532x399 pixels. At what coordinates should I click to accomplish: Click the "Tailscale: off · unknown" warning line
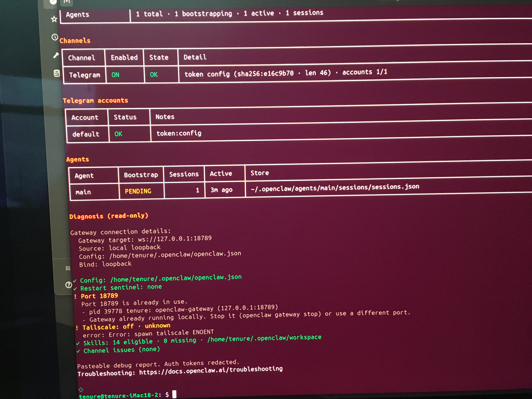point(123,327)
